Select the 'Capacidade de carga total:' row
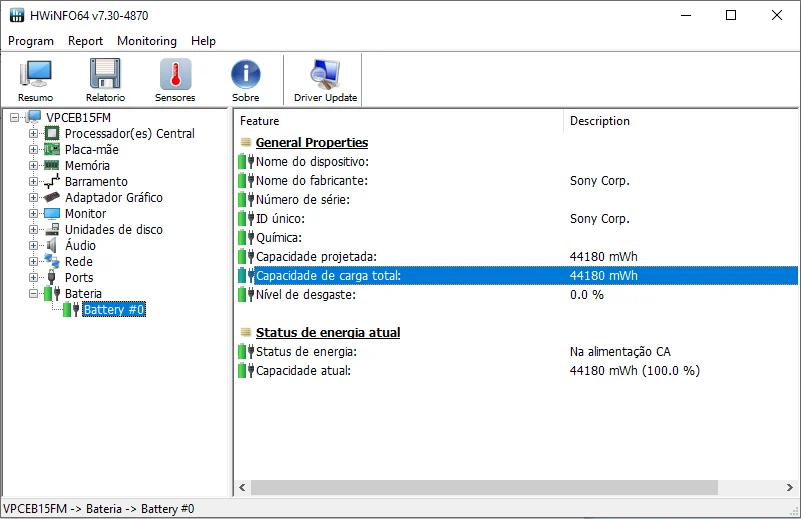 click(517, 276)
